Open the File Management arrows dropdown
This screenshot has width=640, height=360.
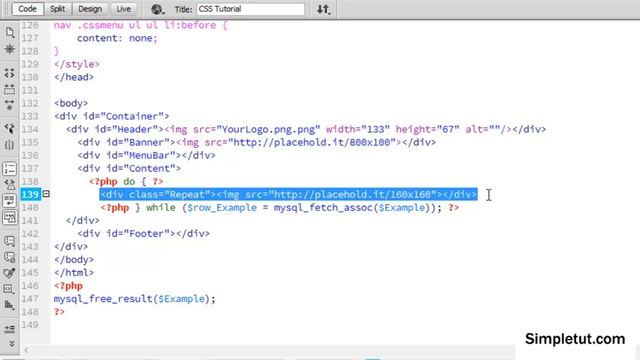(324, 9)
